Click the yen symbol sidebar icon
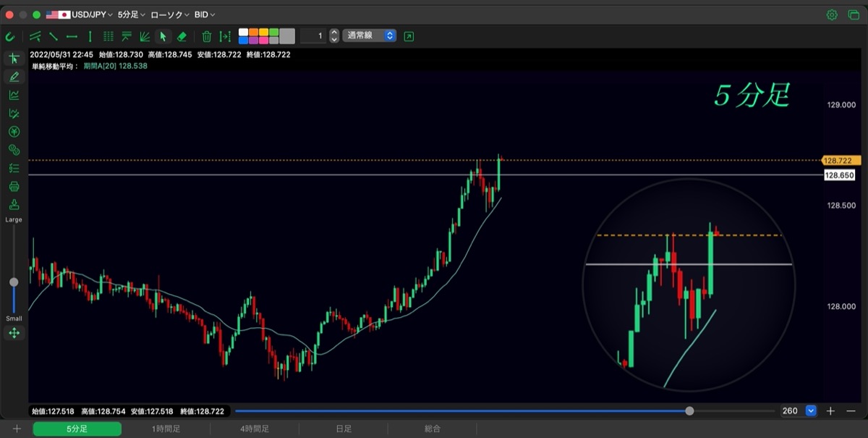The width and height of the screenshot is (868, 438). (x=14, y=131)
